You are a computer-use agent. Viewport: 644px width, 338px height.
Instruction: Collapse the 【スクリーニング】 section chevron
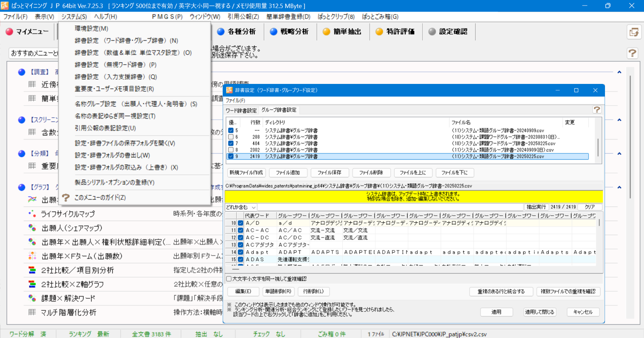pyautogui.click(x=619, y=120)
